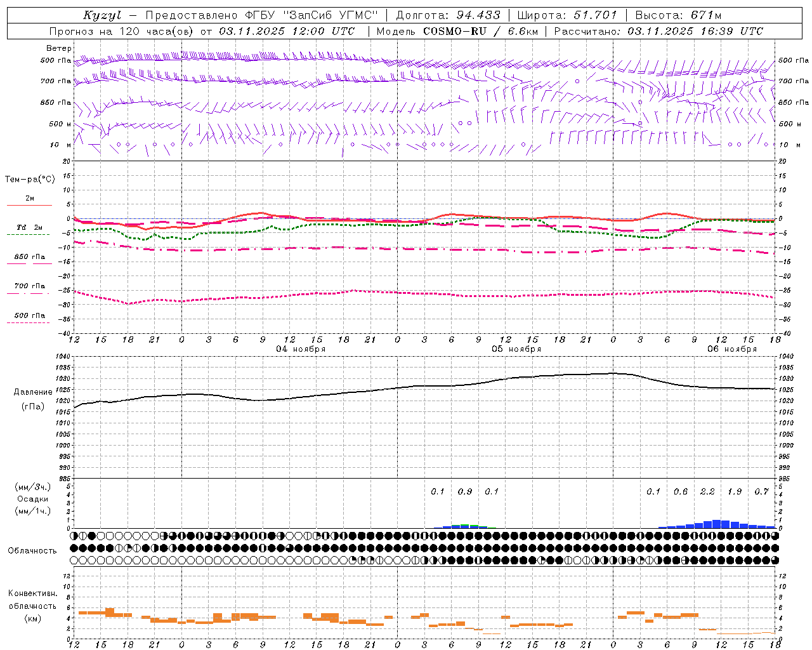
Task: Click the 850 гПа temperature legend entry
Action: (x=30, y=257)
